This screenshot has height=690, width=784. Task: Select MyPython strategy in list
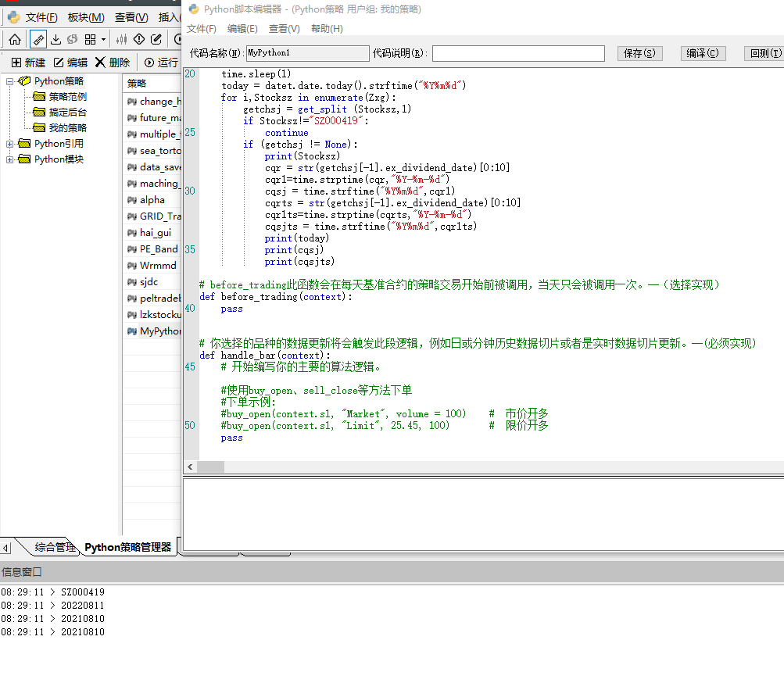point(152,331)
